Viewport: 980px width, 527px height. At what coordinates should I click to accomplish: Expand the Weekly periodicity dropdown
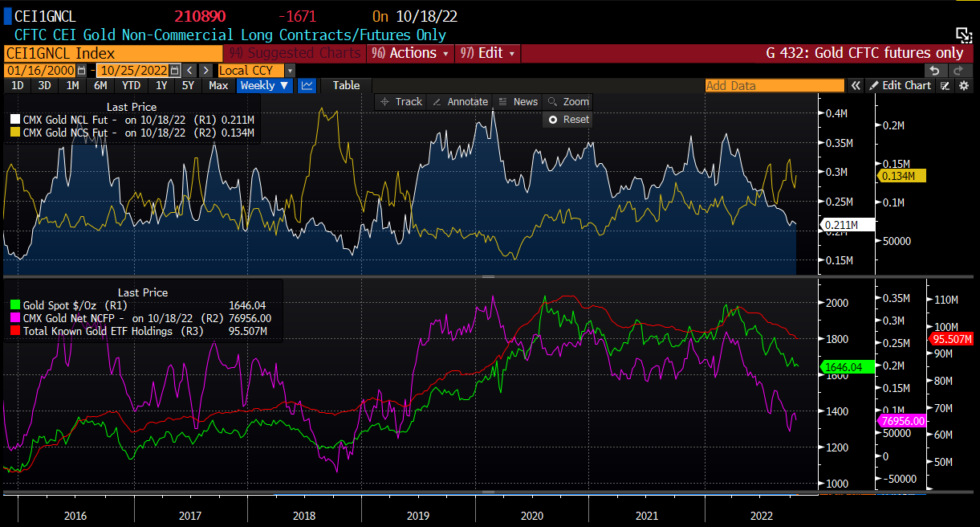click(x=264, y=85)
